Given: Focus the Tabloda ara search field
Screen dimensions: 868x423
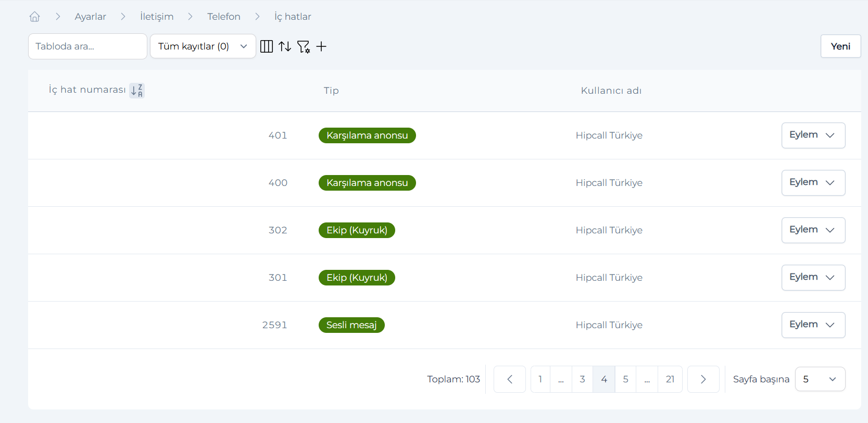Looking at the screenshot, I should (87, 46).
